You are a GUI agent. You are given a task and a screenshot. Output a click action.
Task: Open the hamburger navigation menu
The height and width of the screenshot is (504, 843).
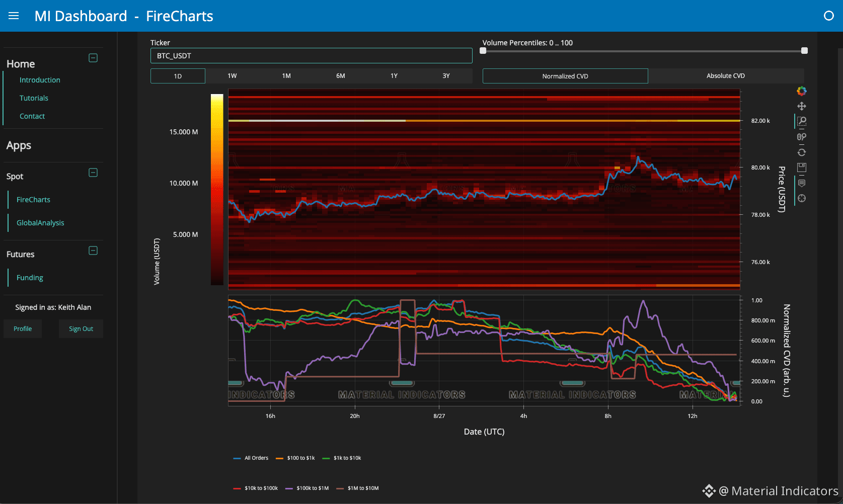point(14,16)
